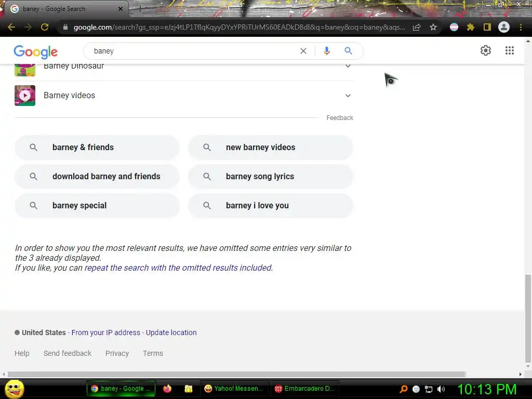Search for download barney and friends

point(97,177)
